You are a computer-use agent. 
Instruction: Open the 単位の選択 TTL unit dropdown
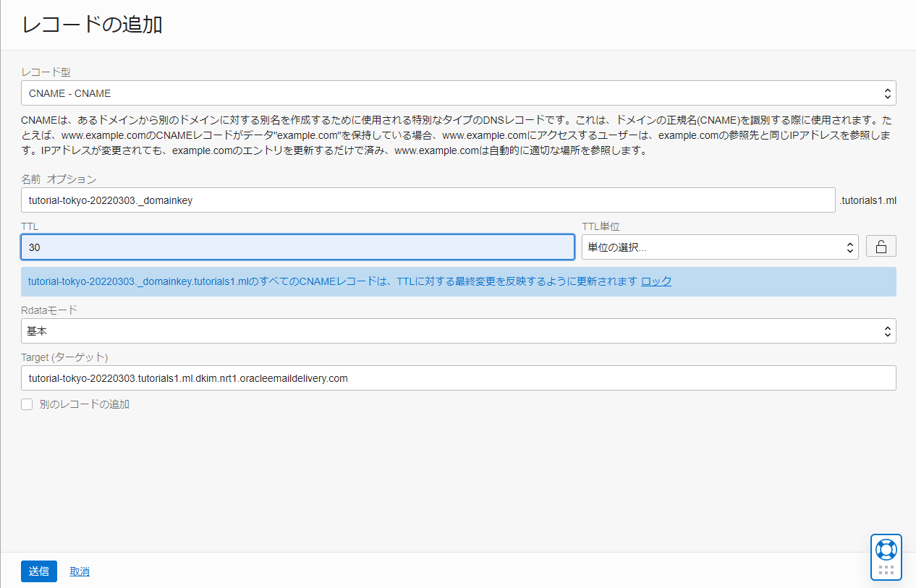click(719, 246)
